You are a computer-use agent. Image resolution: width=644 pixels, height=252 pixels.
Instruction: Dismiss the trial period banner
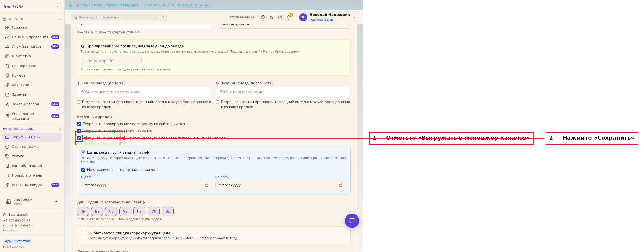357,5
